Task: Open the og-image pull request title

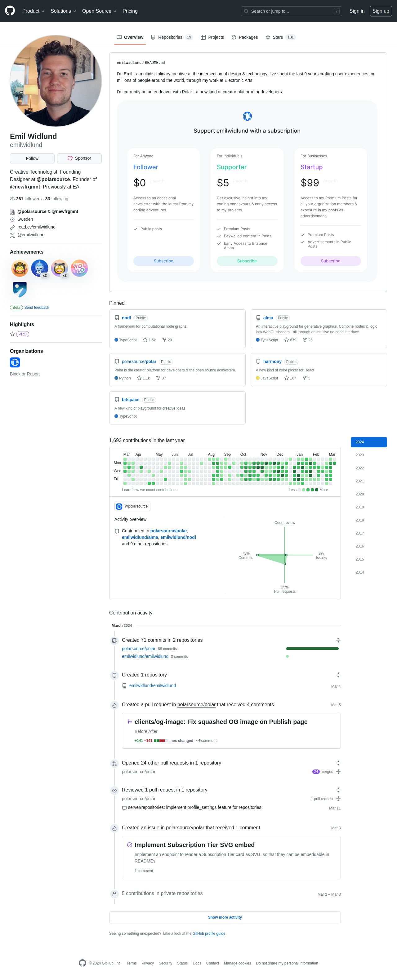Action: coord(221,722)
